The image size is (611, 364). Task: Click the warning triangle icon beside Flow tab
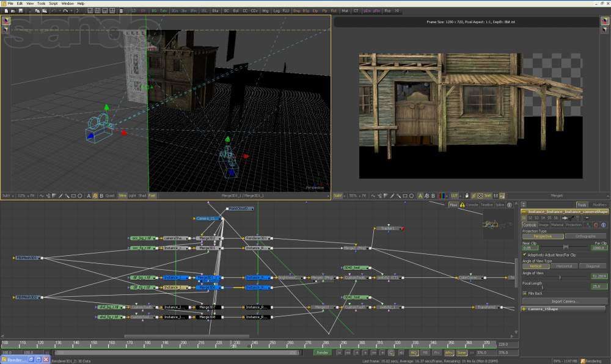tap(463, 205)
